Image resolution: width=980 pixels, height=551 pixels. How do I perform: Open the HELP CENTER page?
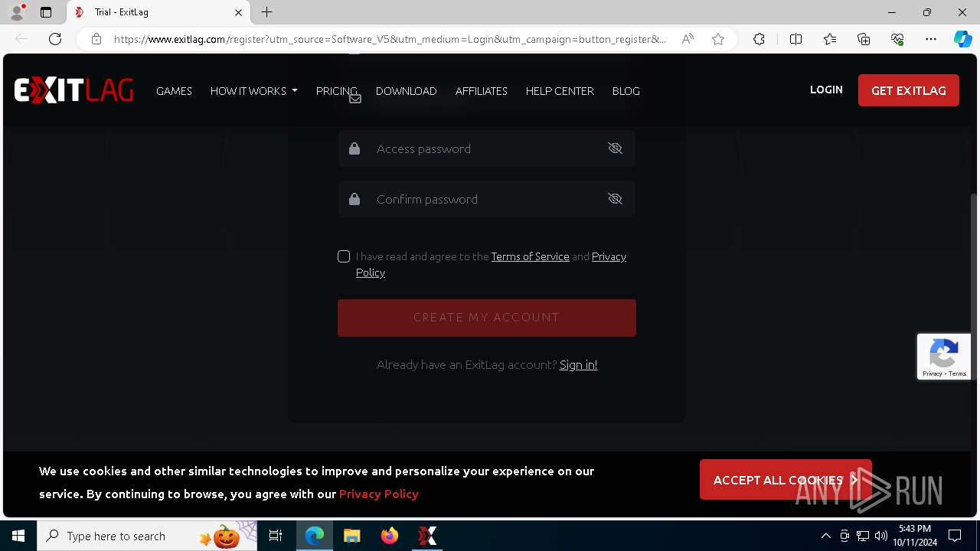click(x=560, y=90)
